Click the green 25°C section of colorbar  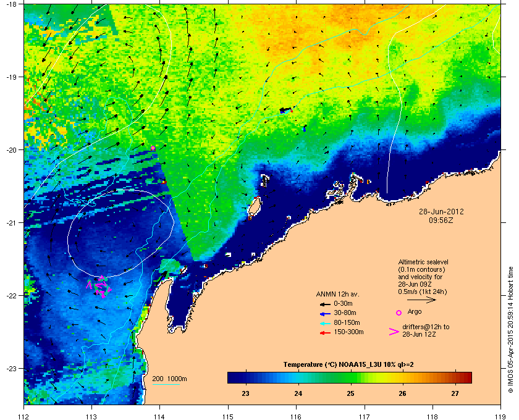click(350, 377)
